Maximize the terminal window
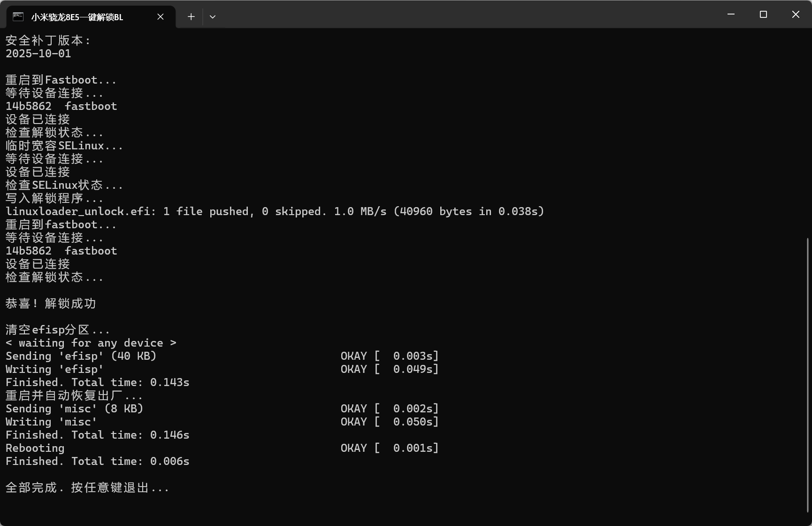The width and height of the screenshot is (812, 526). coord(763,15)
